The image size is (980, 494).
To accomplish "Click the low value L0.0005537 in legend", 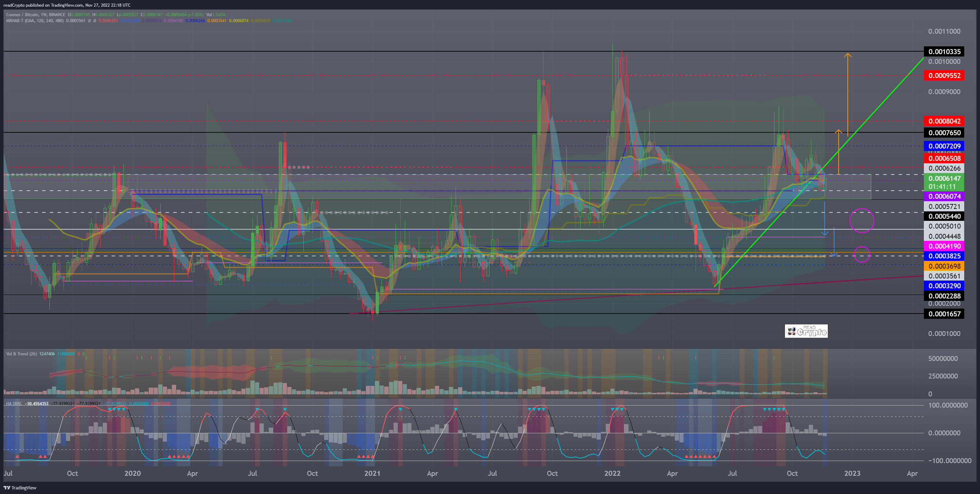I will point(127,15).
